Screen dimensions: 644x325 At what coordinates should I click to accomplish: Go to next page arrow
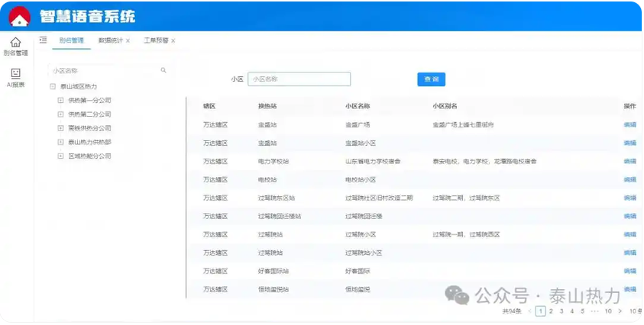[620, 311]
